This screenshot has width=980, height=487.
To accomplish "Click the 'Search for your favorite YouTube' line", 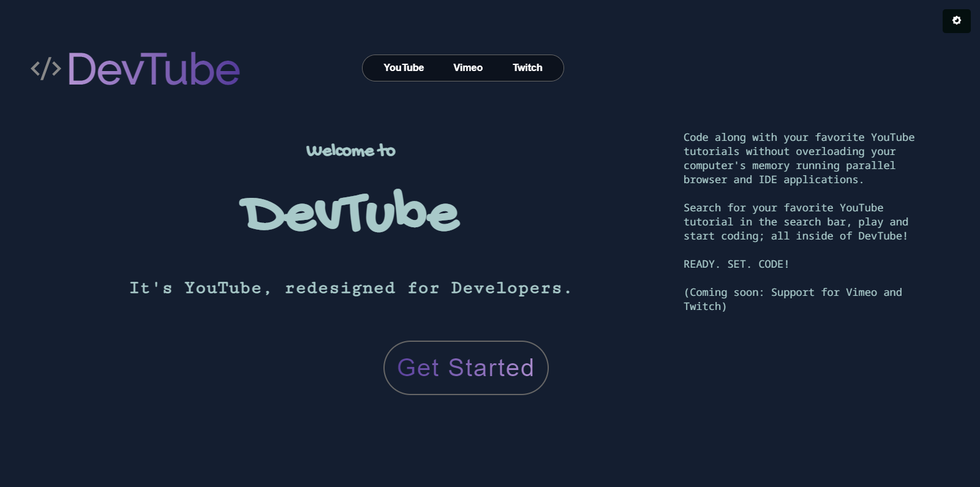I will pyautogui.click(x=783, y=208).
